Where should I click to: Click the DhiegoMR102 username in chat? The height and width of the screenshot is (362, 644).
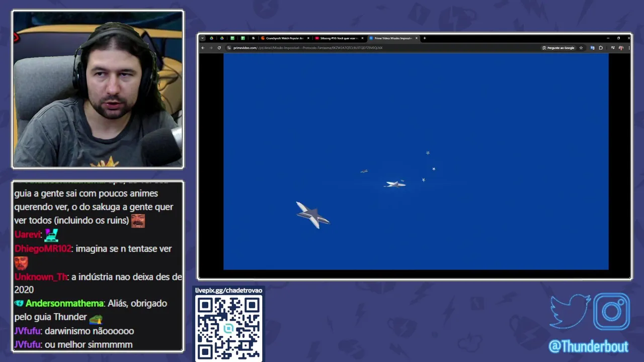43,249
